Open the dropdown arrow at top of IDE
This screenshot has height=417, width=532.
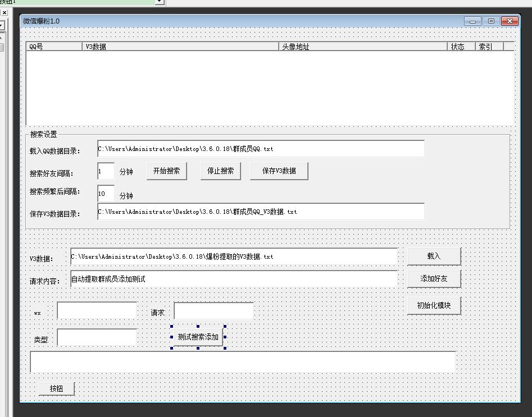click(160, 2)
